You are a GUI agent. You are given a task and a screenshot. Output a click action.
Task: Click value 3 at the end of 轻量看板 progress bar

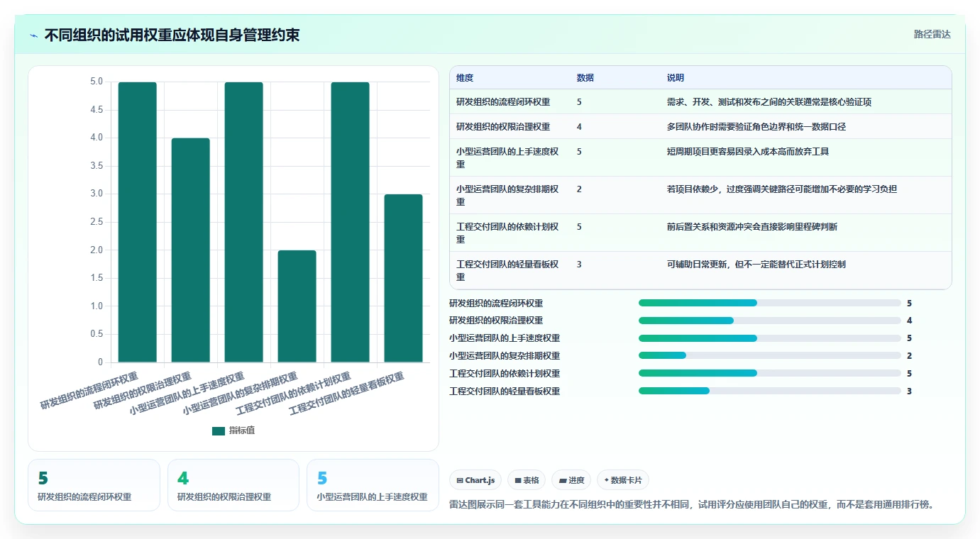tap(909, 391)
